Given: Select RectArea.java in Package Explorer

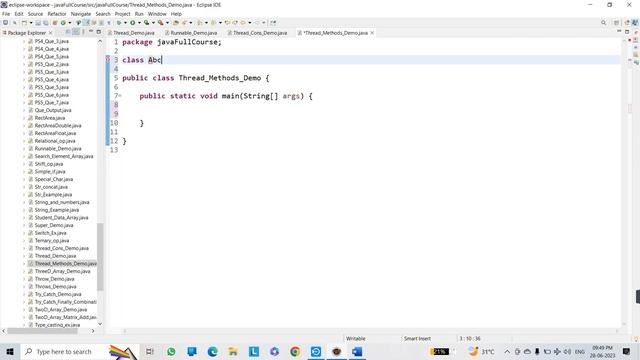Looking at the screenshot, I should (50, 118).
